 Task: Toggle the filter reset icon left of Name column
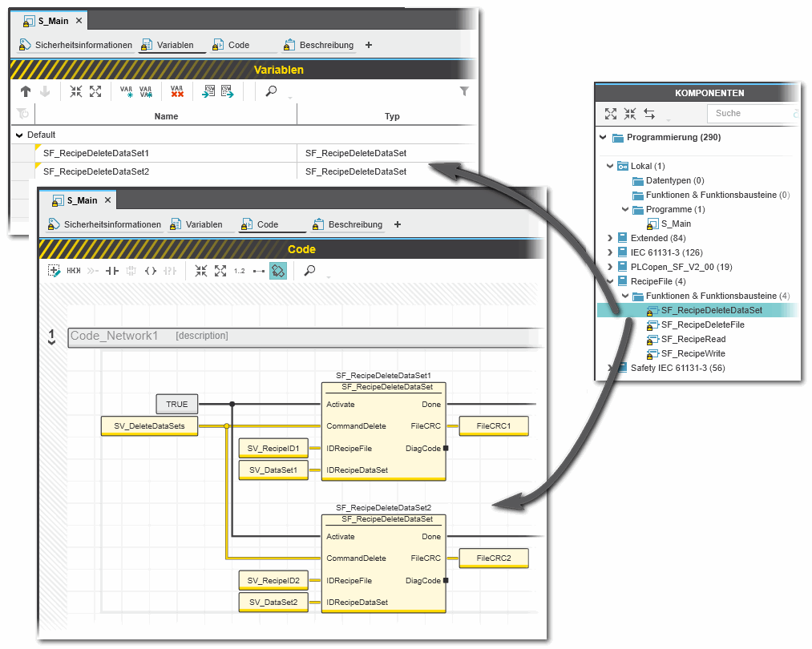pyautogui.click(x=22, y=115)
